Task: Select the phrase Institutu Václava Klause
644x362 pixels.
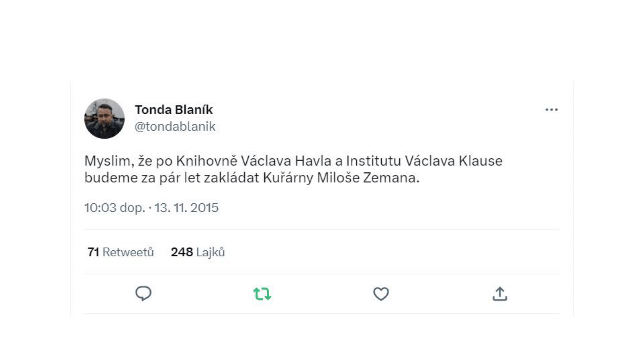Action: 424,161
